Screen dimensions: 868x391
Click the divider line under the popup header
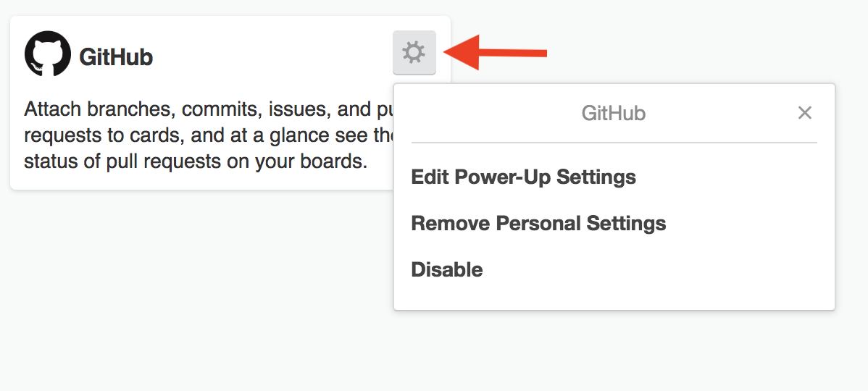tap(614, 143)
